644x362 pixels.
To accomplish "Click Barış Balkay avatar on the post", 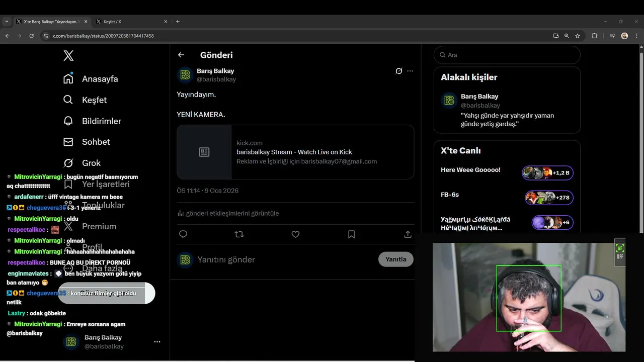I will click(x=185, y=75).
